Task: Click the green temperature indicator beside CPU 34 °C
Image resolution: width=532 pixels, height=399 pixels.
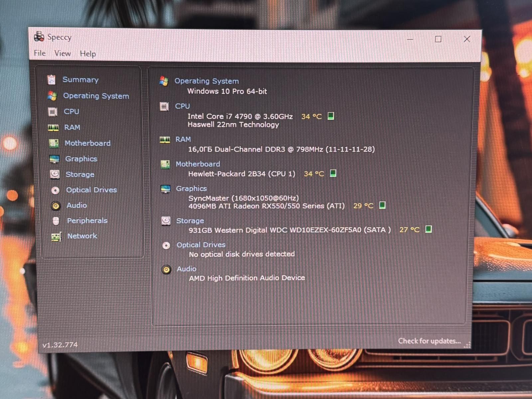Action: [331, 116]
